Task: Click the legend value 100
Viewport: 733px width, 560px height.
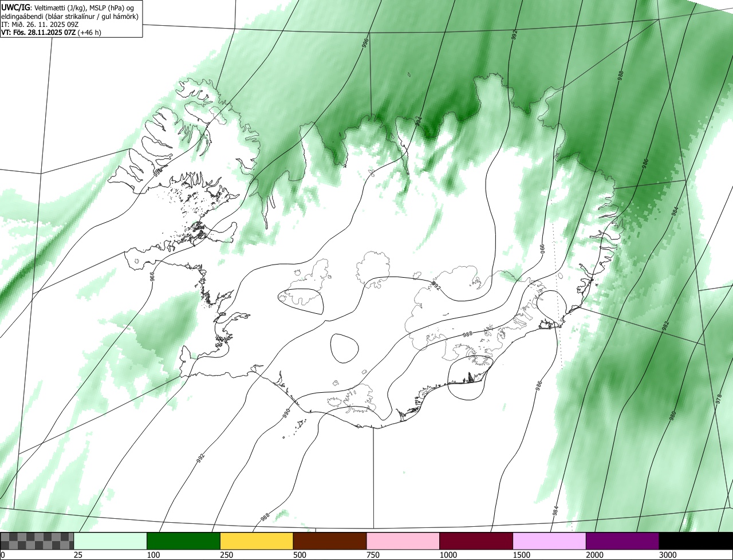Action: (x=153, y=555)
